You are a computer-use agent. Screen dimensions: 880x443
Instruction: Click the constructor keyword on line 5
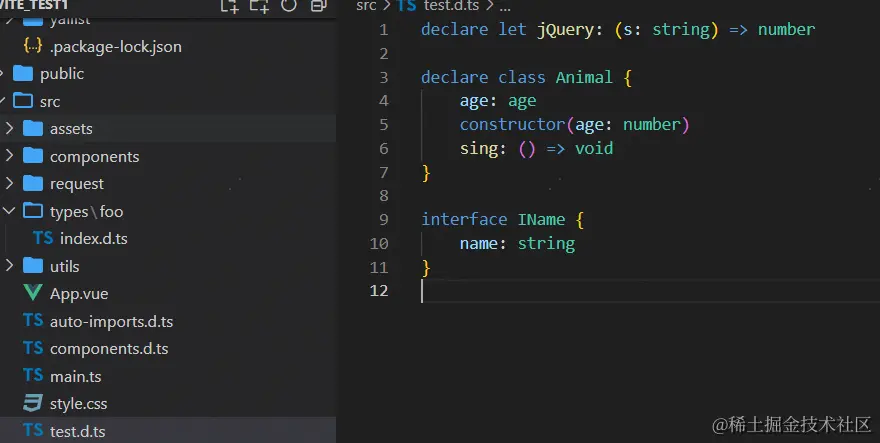(x=512, y=124)
